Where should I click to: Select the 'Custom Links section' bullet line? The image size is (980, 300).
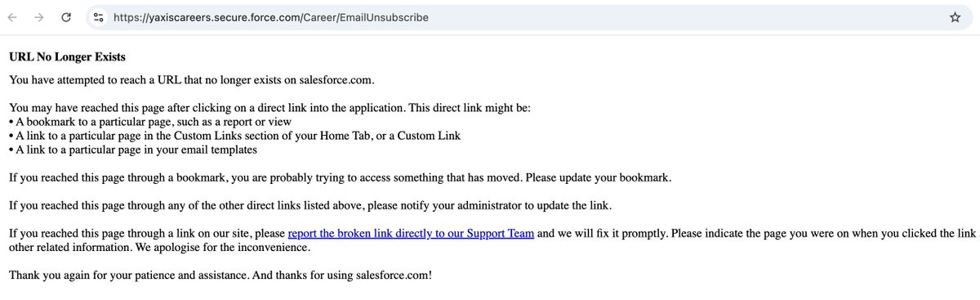(x=234, y=136)
